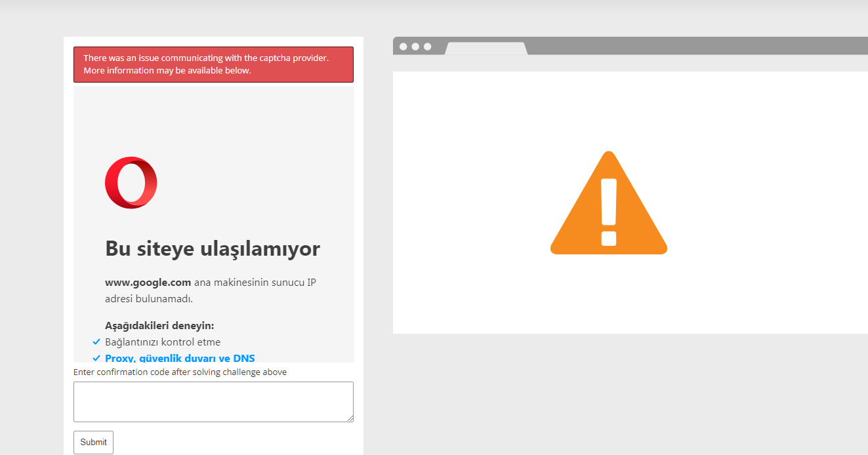868x455 pixels.
Task: Click the 'Enter confirmation code after solving challenge above' label
Action: 180,372
